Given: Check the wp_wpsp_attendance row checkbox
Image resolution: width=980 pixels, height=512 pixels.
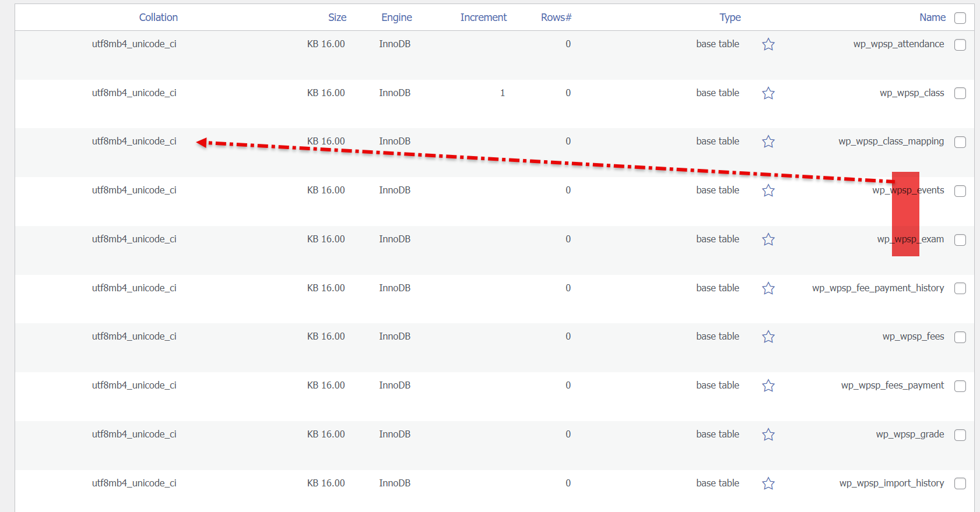Looking at the screenshot, I should click(x=960, y=45).
